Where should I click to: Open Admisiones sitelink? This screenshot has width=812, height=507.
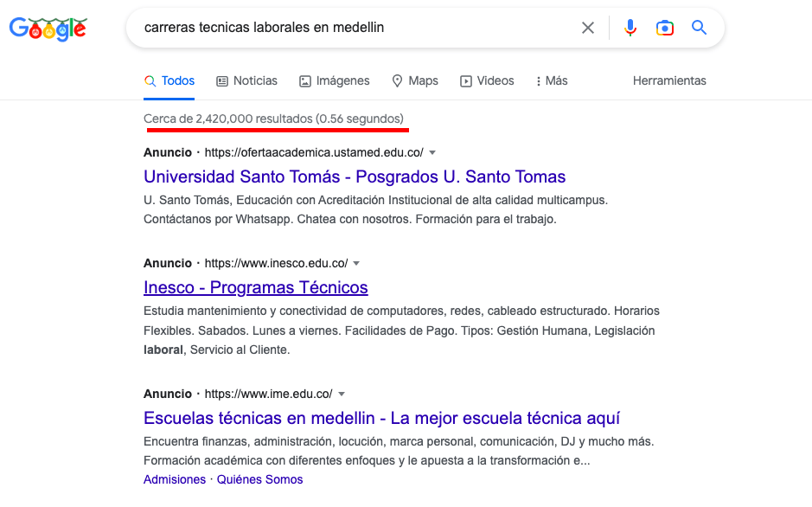pyautogui.click(x=175, y=479)
